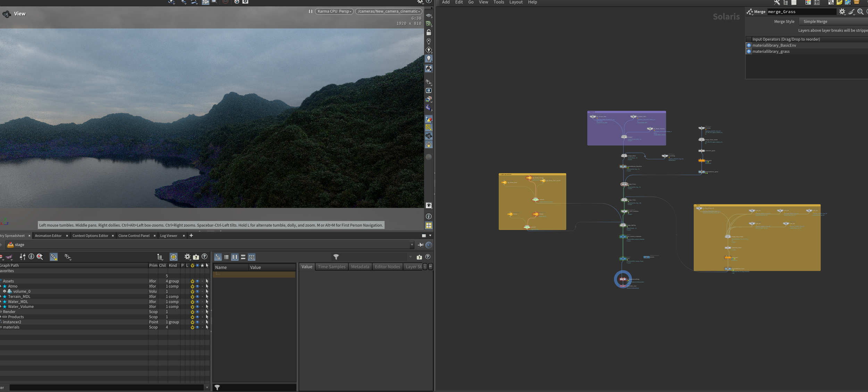Click the add background image icon

pyautogui.click(x=848, y=2)
